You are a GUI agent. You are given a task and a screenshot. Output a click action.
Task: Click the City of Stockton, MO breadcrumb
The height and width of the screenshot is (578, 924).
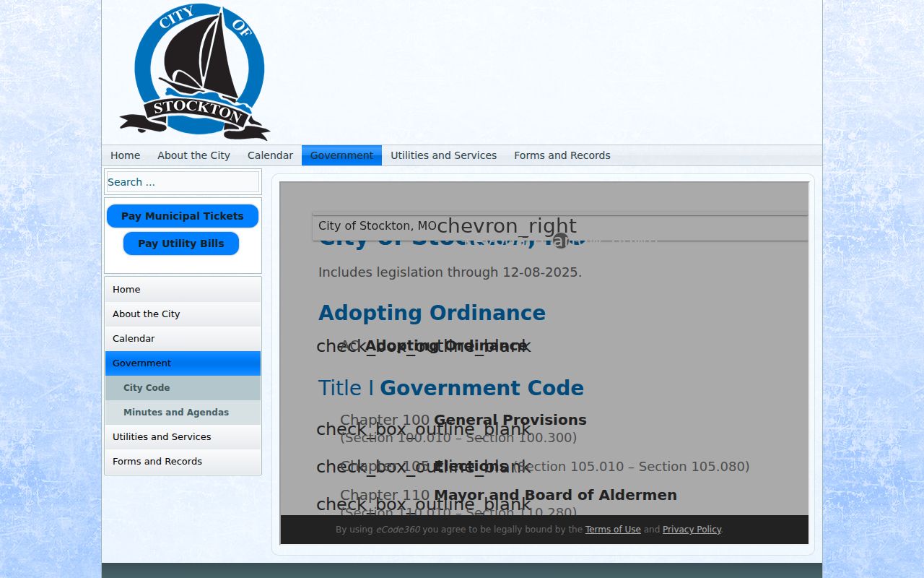378,226
